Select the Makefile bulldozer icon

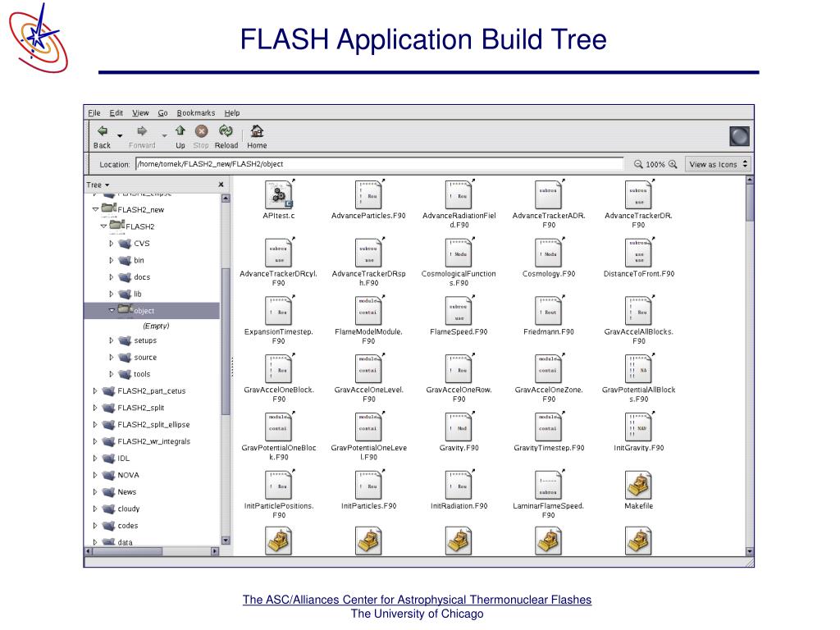pos(638,485)
